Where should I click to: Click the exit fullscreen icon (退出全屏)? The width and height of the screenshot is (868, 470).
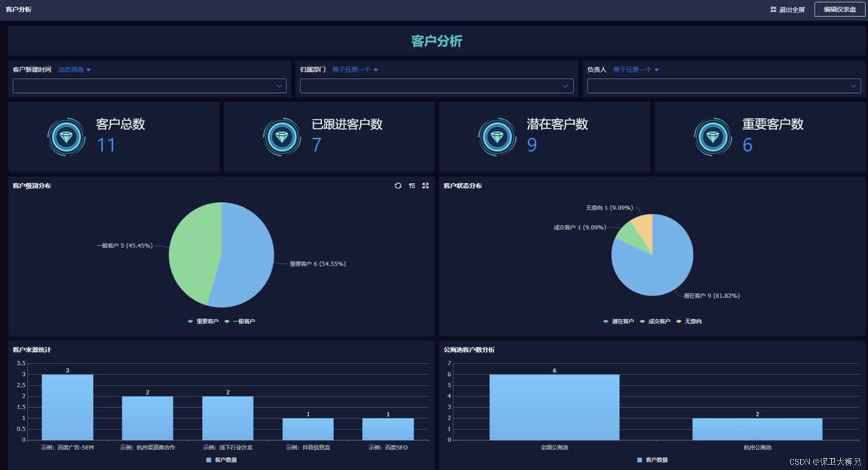(773, 10)
